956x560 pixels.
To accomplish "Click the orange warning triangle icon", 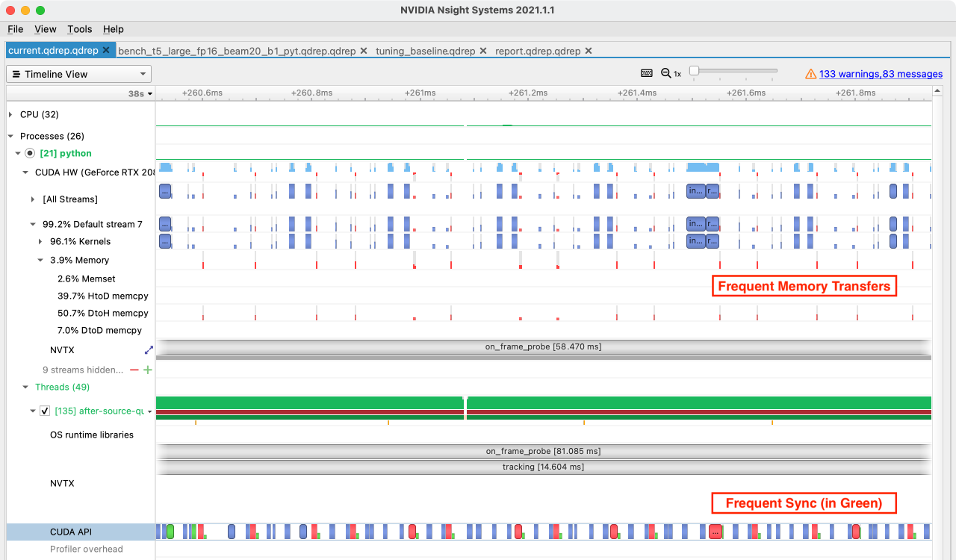I will [810, 74].
